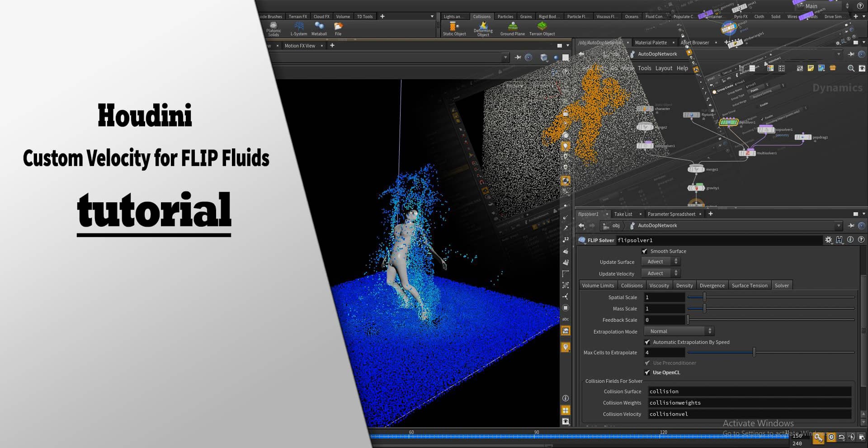
Task: Switch to the Collisions shelf tab
Action: 481,16
